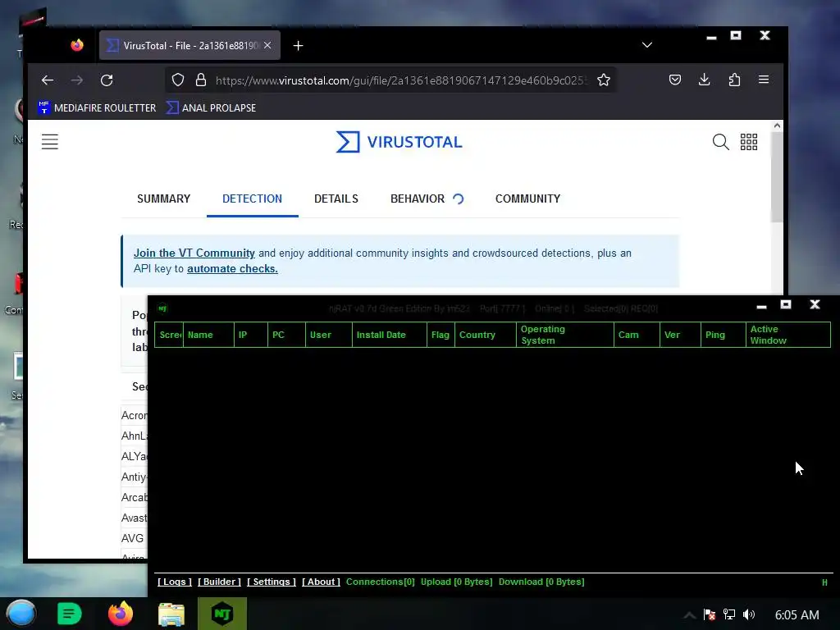
Task: Click the Ver column header
Action: tap(680, 335)
